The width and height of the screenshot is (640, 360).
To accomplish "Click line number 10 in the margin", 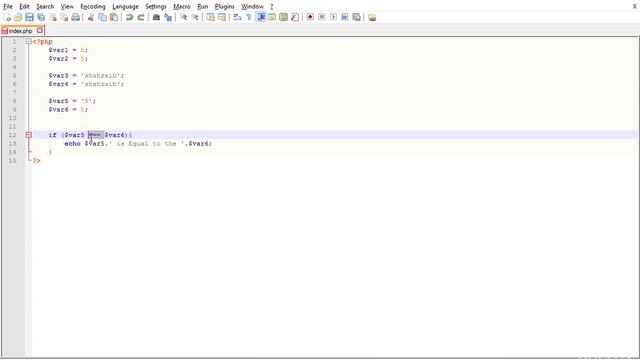I will click(12, 118).
